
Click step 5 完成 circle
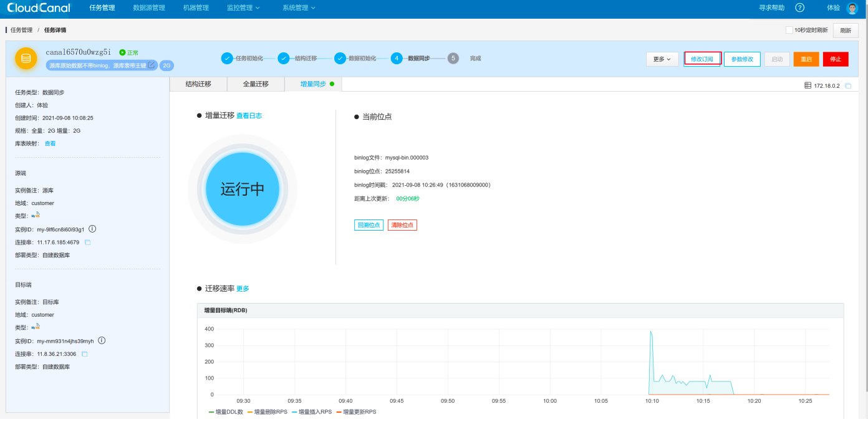453,58
